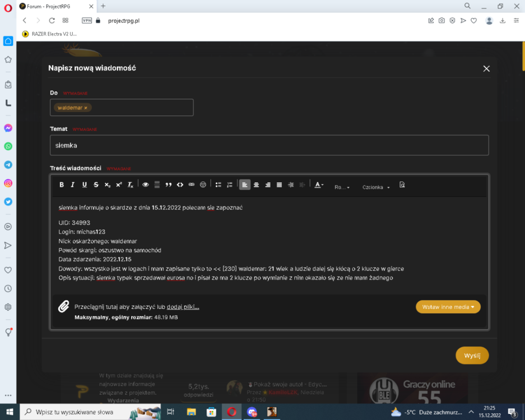Open the RAZER Electra V2 bookmark
The image size is (525, 420).
(49, 34)
